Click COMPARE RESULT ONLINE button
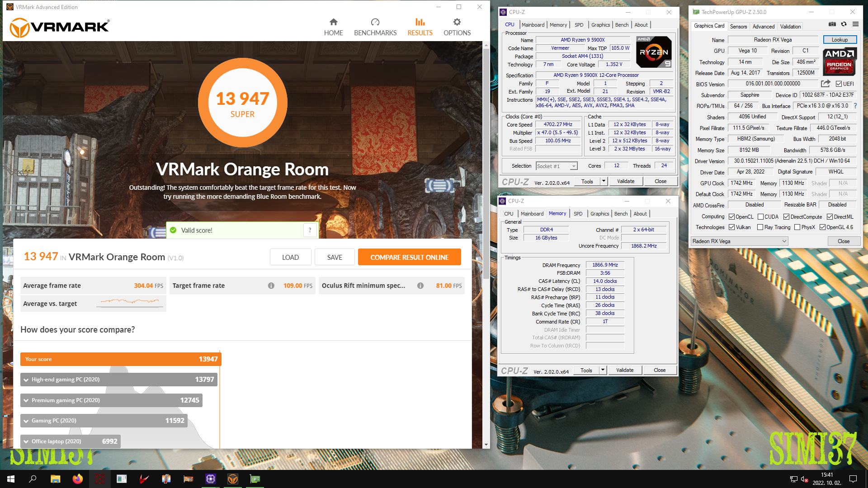This screenshot has height=488, width=868. 410,257
